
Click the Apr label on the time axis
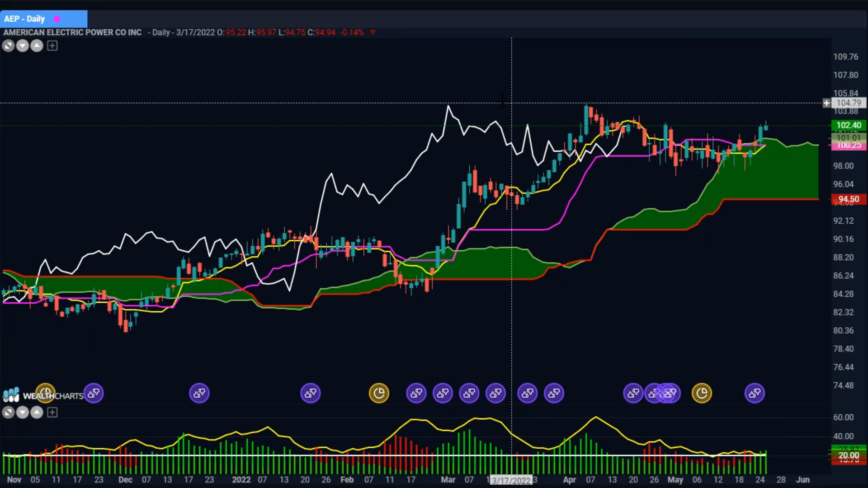[x=569, y=480]
